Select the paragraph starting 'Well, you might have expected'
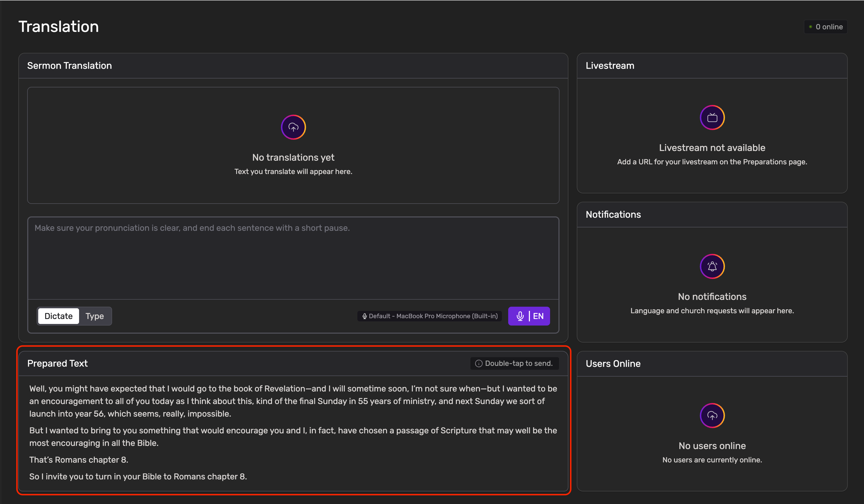Image resolution: width=864 pixels, height=504 pixels. (x=293, y=401)
